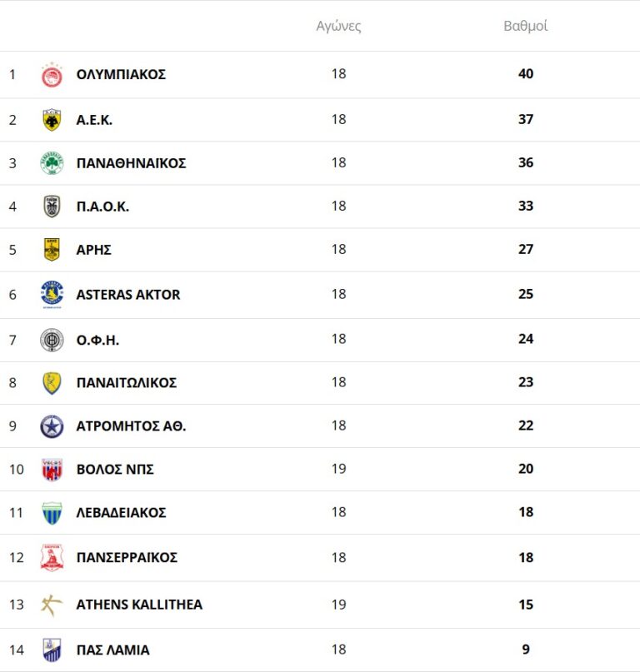Screen dimensions: 640x672
Task: Click the Βαθμοί column header
Action: (525, 26)
